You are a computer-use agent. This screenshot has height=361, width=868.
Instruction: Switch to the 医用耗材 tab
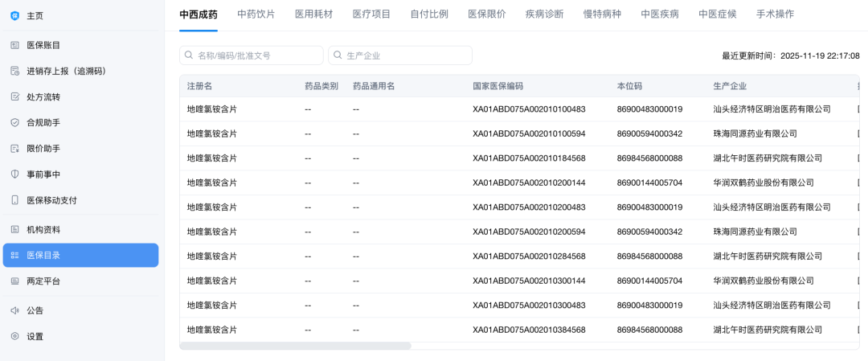(x=314, y=14)
